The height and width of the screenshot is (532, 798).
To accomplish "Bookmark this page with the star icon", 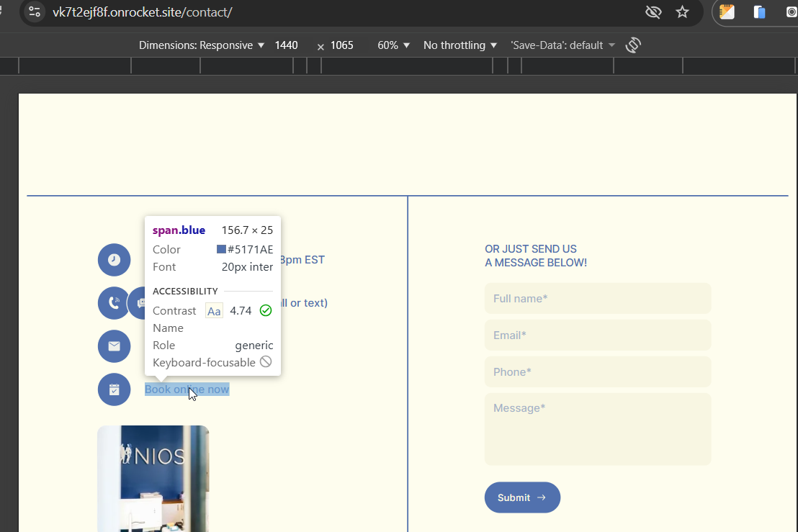I will (x=682, y=12).
